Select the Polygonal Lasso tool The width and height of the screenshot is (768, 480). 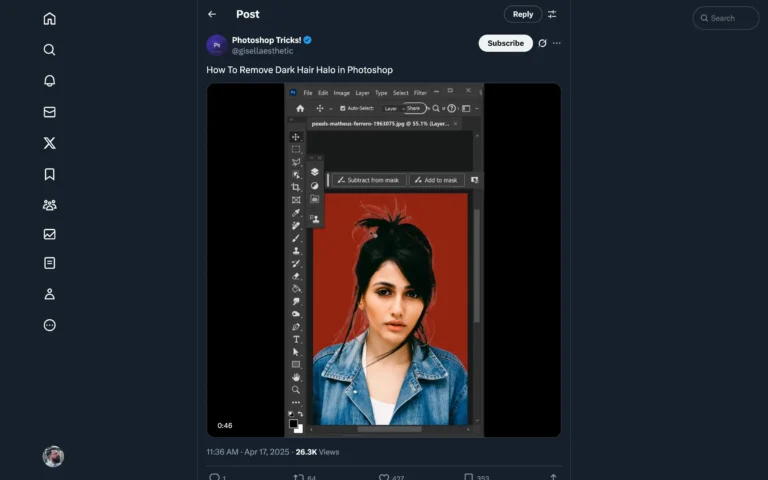[x=295, y=162]
